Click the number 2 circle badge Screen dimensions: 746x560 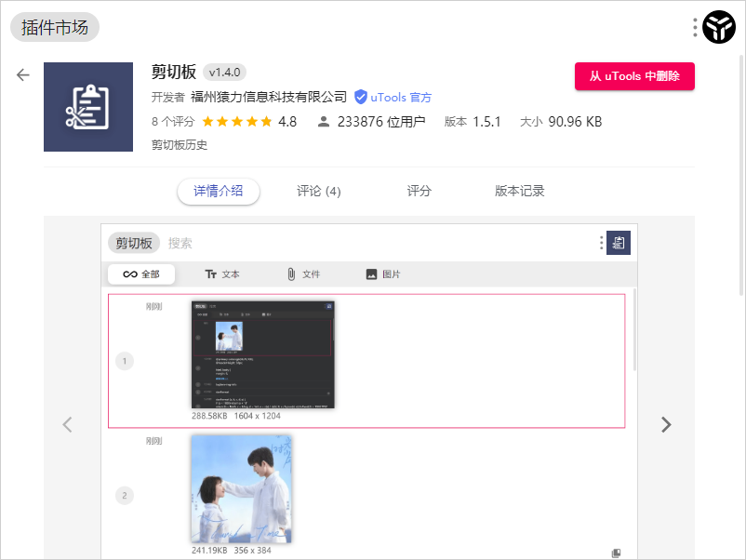tap(125, 496)
